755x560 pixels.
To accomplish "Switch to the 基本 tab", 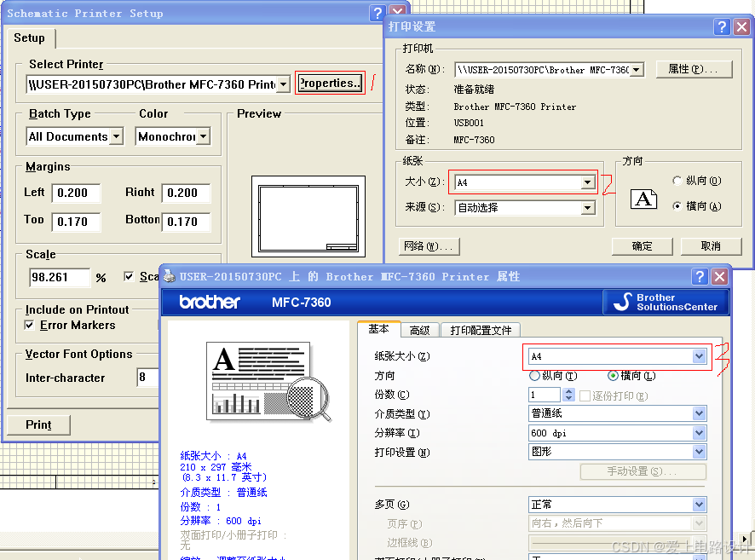I will point(378,329).
